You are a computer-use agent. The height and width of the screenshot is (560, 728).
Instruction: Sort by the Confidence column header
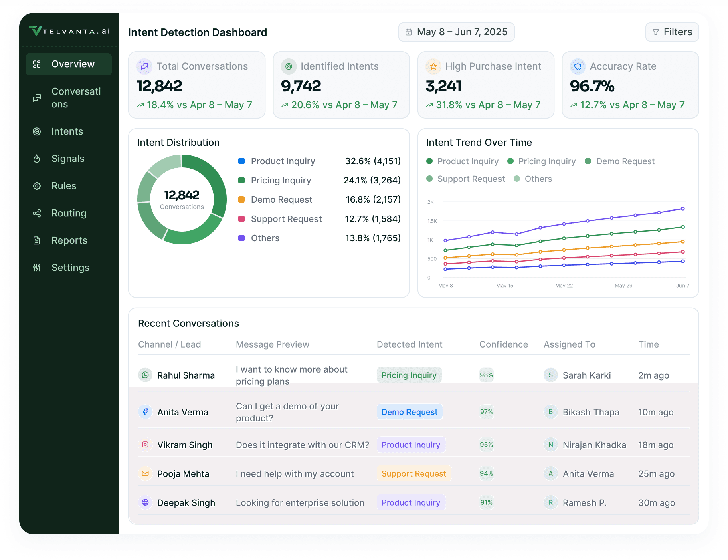point(504,344)
